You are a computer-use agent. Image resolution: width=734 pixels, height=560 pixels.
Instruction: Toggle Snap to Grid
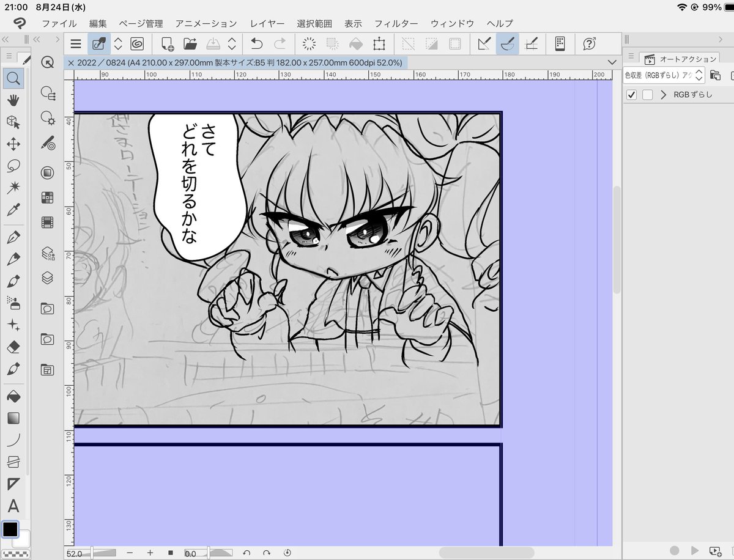531,44
